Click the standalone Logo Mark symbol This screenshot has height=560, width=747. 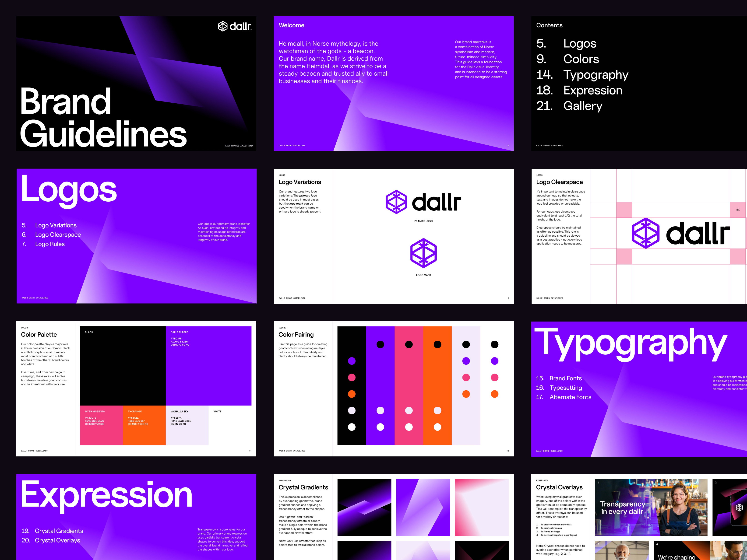423,252
